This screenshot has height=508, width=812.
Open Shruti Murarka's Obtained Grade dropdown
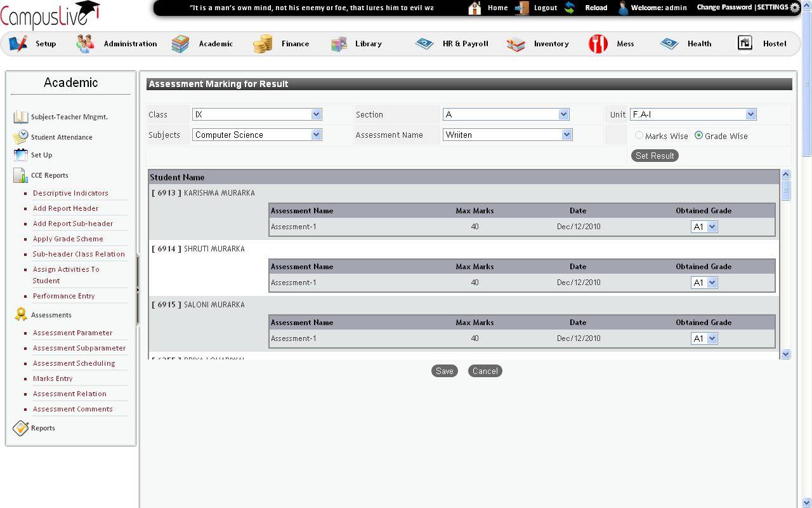704,283
